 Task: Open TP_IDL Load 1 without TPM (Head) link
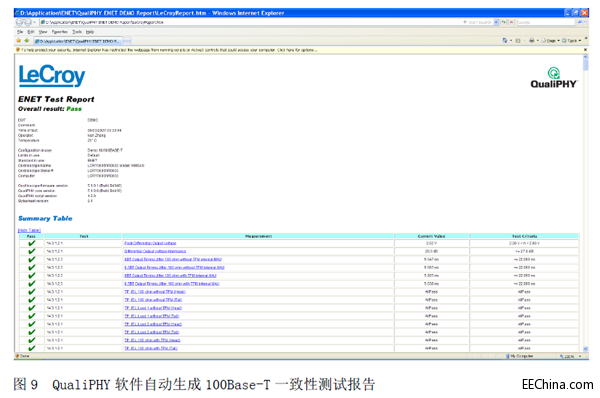153,308
